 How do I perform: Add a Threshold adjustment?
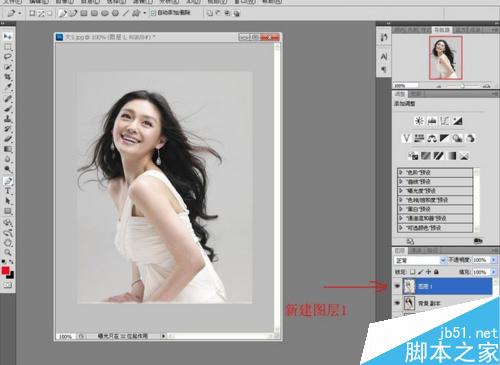pos(438,156)
